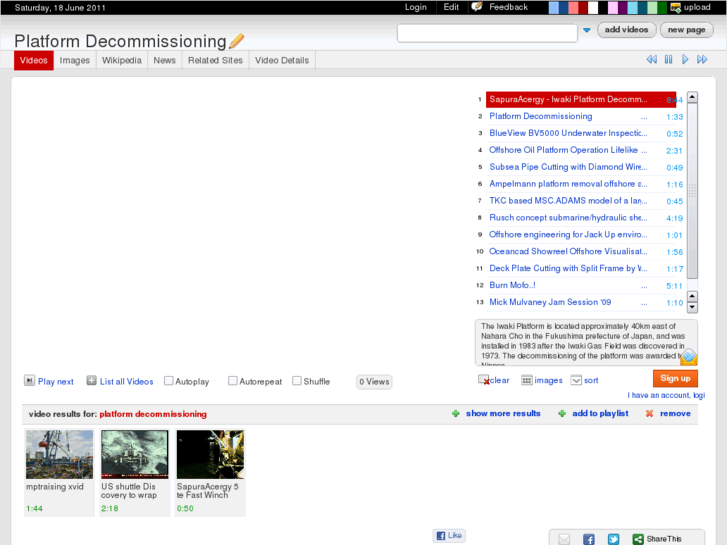This screenshot has width=727, height=545.
Task: Open the SapuraAcergy Fast Winch video thumbnail
Action: pyautogui.click(x=210, y=454)
